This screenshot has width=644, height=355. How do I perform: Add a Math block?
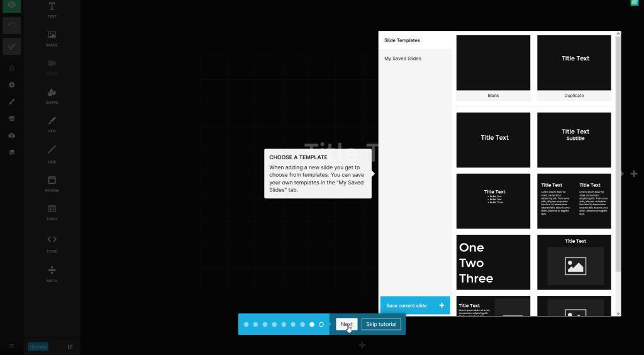coord(52,274)
